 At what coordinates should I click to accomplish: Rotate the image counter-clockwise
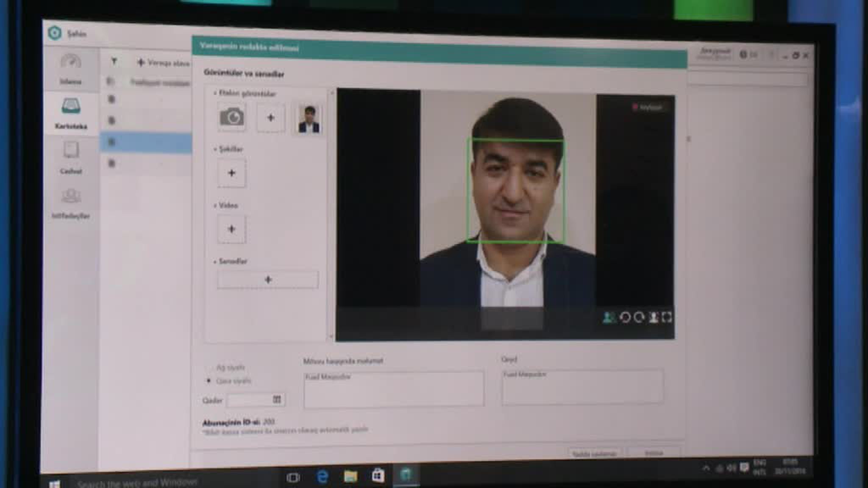point(625,317)
